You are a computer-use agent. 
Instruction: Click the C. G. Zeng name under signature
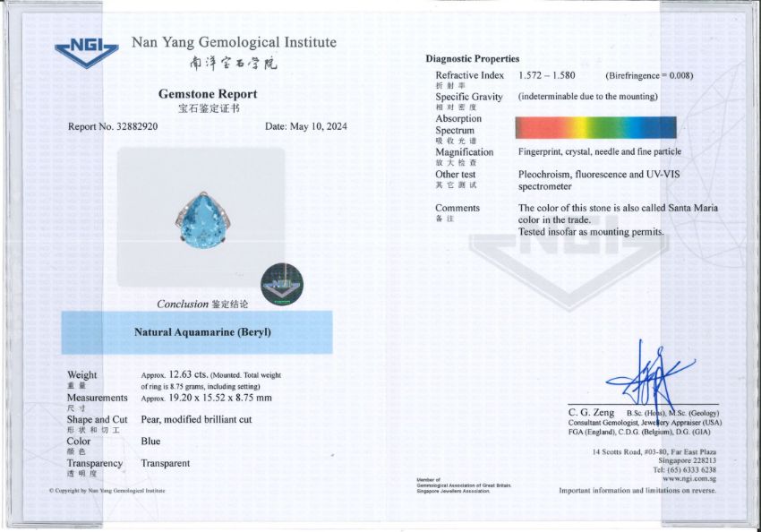click(x=591, y=412)
